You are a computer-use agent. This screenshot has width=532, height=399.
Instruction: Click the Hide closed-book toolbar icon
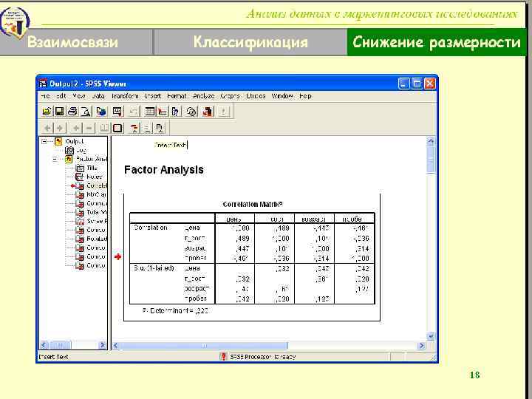click(x=117, y=129)
